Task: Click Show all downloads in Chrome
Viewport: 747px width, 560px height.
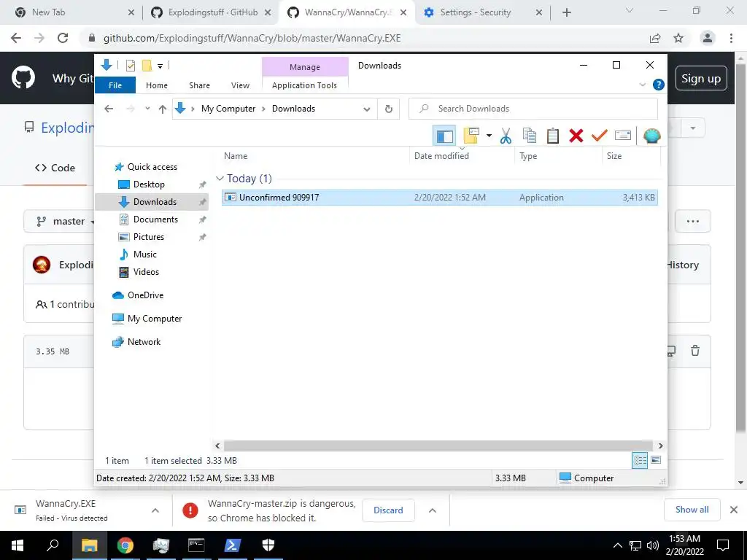Action: tap(692, 510)
